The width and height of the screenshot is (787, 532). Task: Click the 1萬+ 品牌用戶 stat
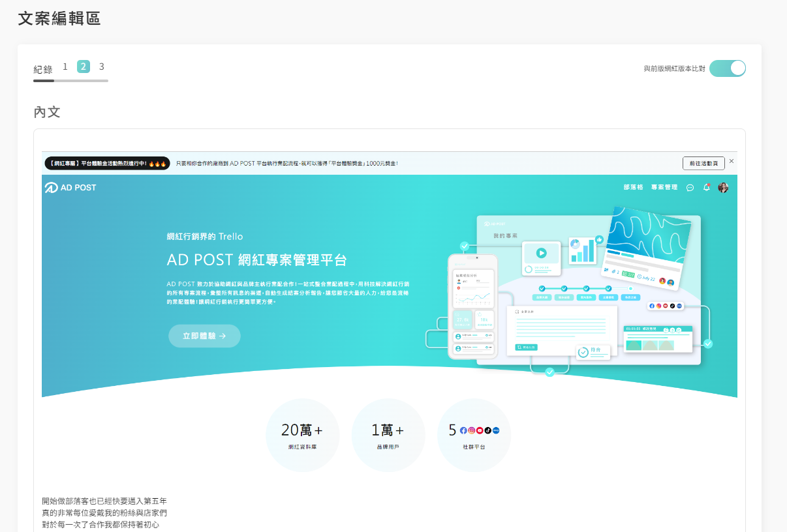click(x=388, y=436)
